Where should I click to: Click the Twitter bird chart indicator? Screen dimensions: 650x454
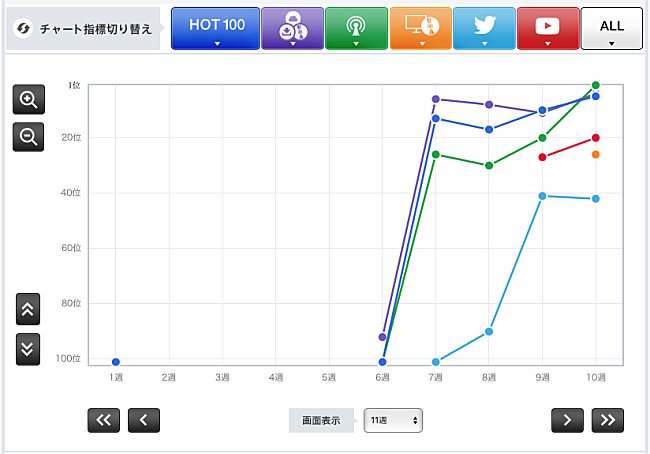(x=484, y=28)
